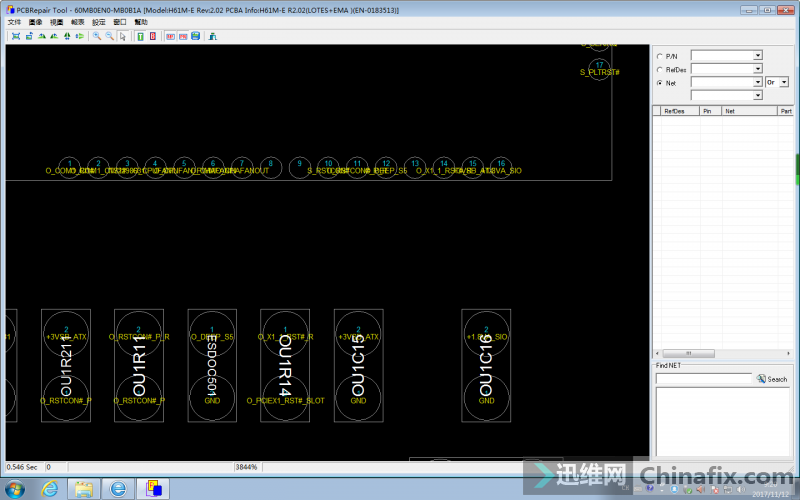This screenshot has height=500, width=800.
Task: Click the Search button in Find NET
Action: (772, 379)
